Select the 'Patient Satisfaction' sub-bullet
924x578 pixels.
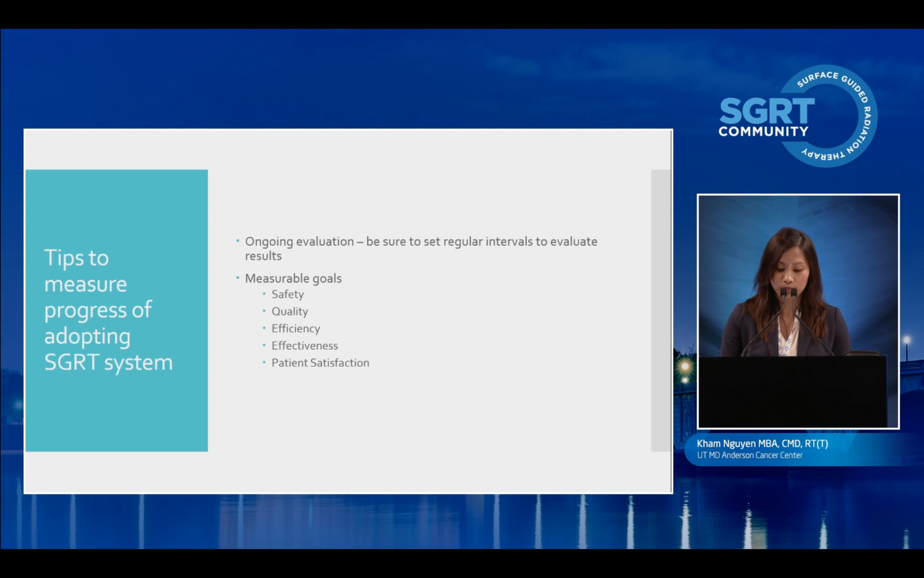320,363
